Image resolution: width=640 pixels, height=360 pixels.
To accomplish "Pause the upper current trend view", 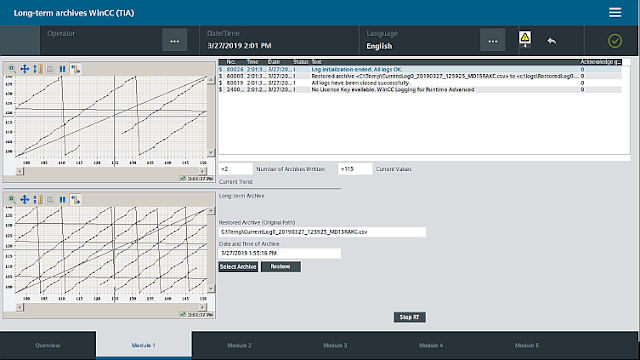I will [x=62, y=69].
